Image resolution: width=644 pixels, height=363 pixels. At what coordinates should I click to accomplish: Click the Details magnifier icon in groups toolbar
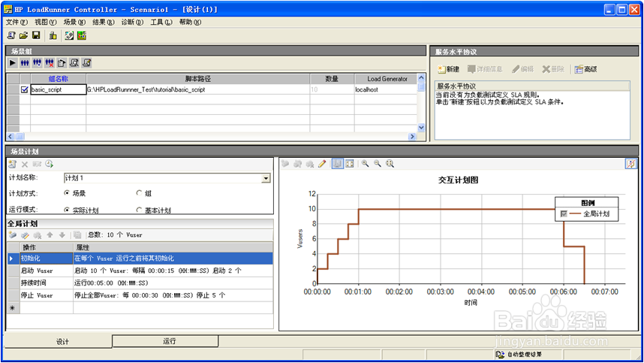click(74, 63)
